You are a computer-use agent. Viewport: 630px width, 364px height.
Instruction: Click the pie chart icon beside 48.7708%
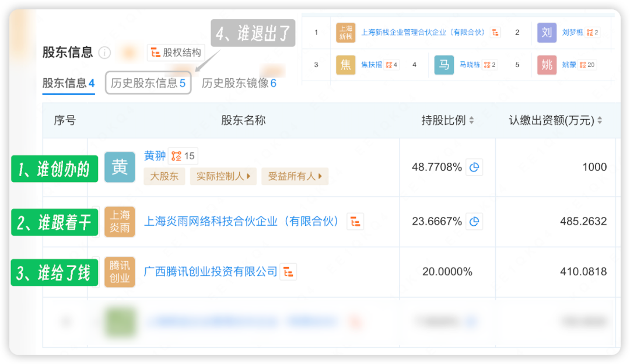pos(474,167)
